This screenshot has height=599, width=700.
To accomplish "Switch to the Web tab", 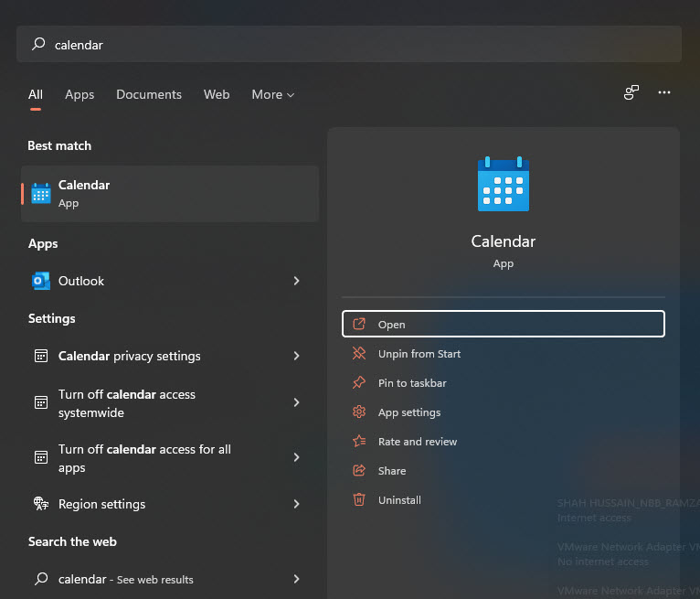I will click(x=217, y=95).
